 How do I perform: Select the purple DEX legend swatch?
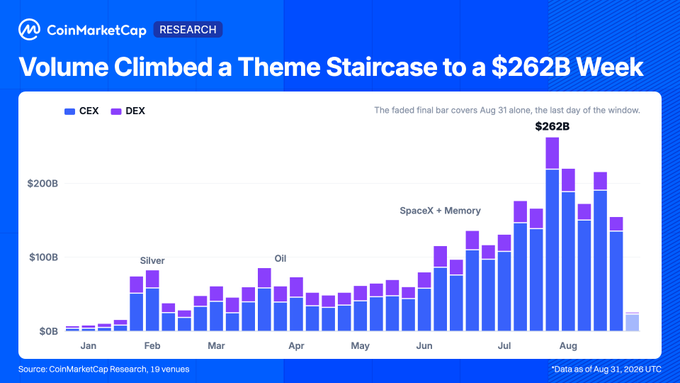point(116,111)
